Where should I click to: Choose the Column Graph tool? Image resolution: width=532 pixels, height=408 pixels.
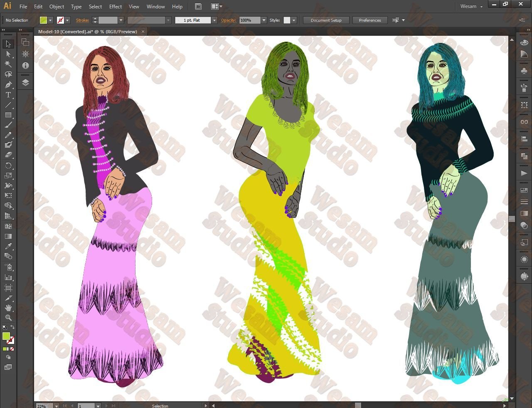pos(8,277)
